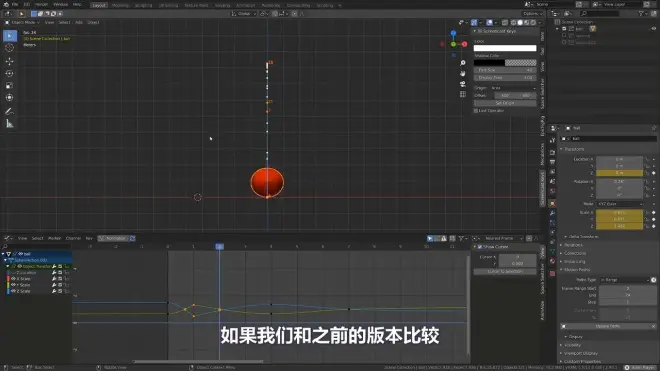Open the Global transform orientation dropdown
The width and height of the screenshot is (660, 371).
pyautogui.click(x=244, y=13)
